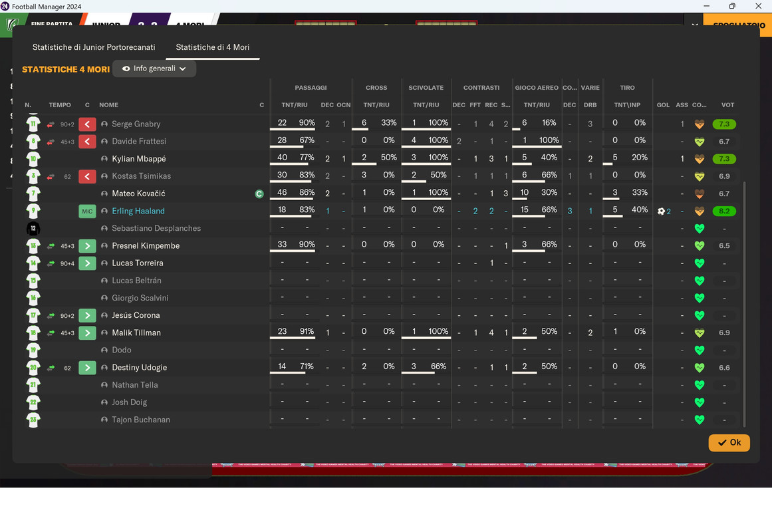Image resolution: width=772 pixels, height=532 pixels.
Task: Sort by the TEMPO column header
Action: coord(60,105)
